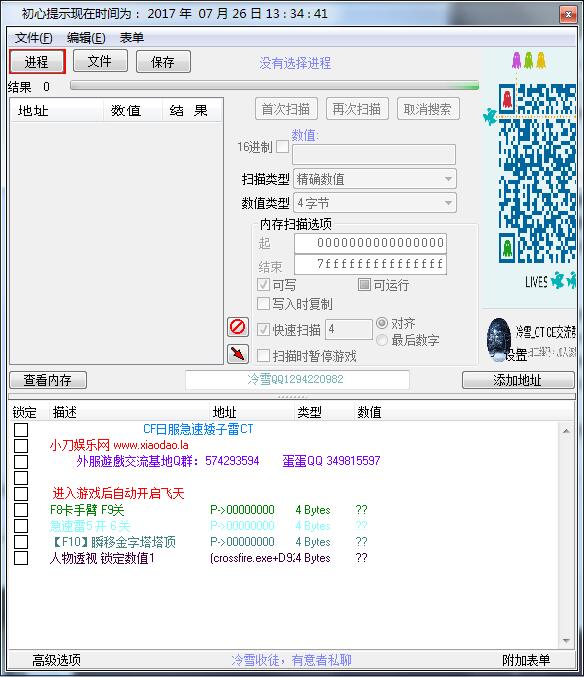Viewport: 584px width, 677px height.
Task: Click the red arrow add-to-list icon
Action: pyautogui.click(x=238, y=354)
